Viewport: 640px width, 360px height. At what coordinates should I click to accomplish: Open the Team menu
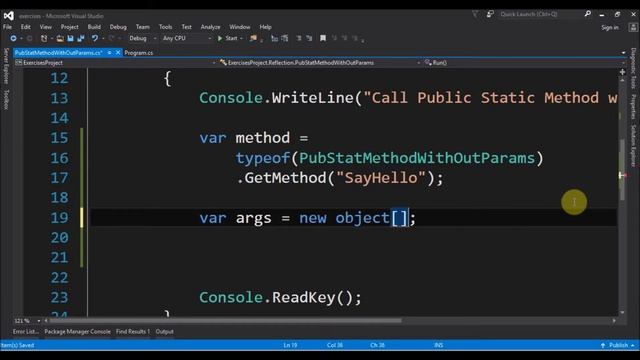(x=142, y=27)
